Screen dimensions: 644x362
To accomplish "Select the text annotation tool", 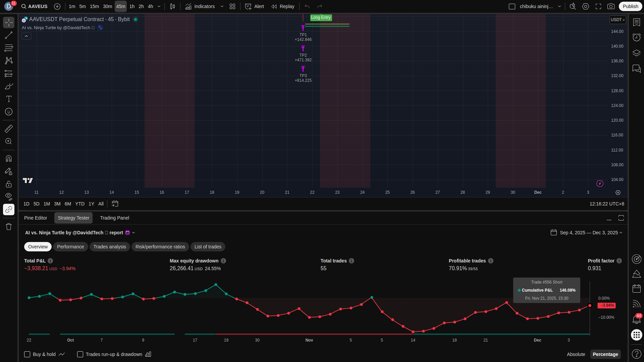I will (9, 99).
